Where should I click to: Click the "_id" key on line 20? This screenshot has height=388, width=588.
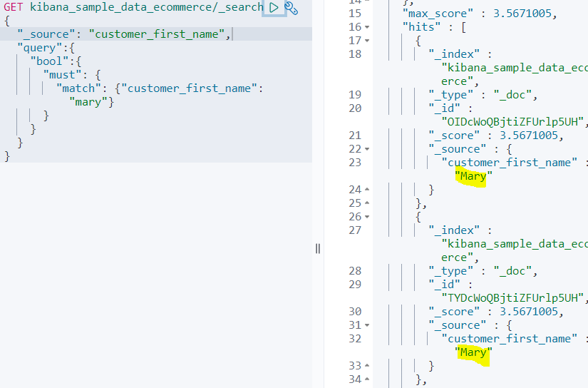(444, 108)
